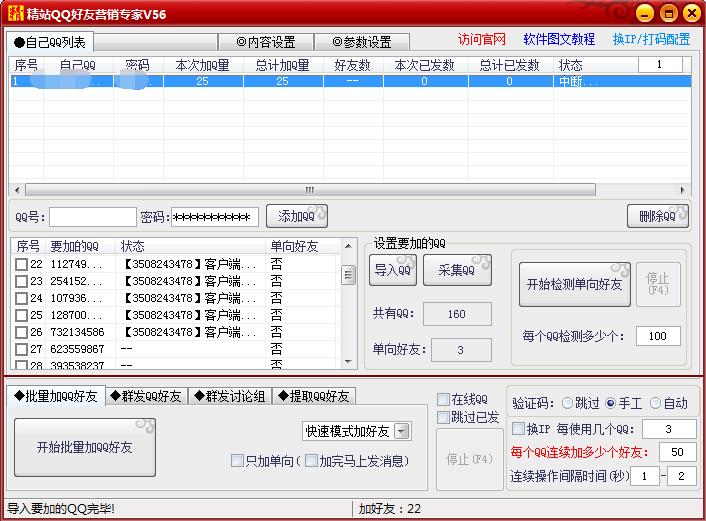
Task: Edit 每个QQ连续加多少个好友 field showing 50
Action: 677,452
